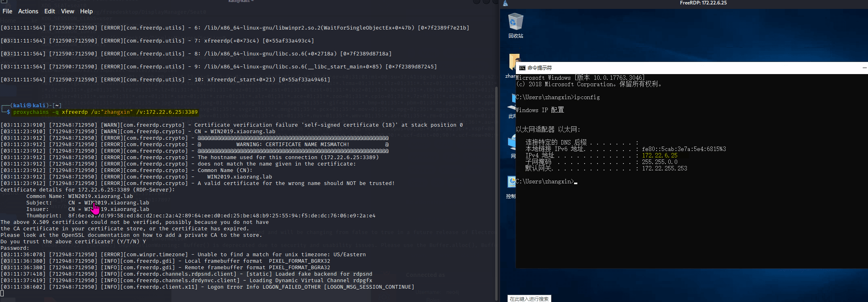Open the Help menu
868x302 pixels.
[x=86, y=11]
